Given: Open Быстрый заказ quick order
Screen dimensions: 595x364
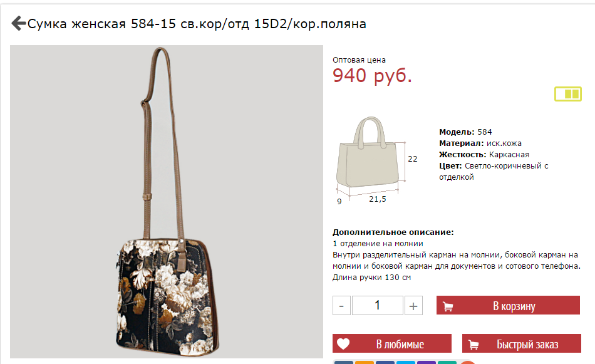Looking at the screenshot, I should click(x=521, y=343).
